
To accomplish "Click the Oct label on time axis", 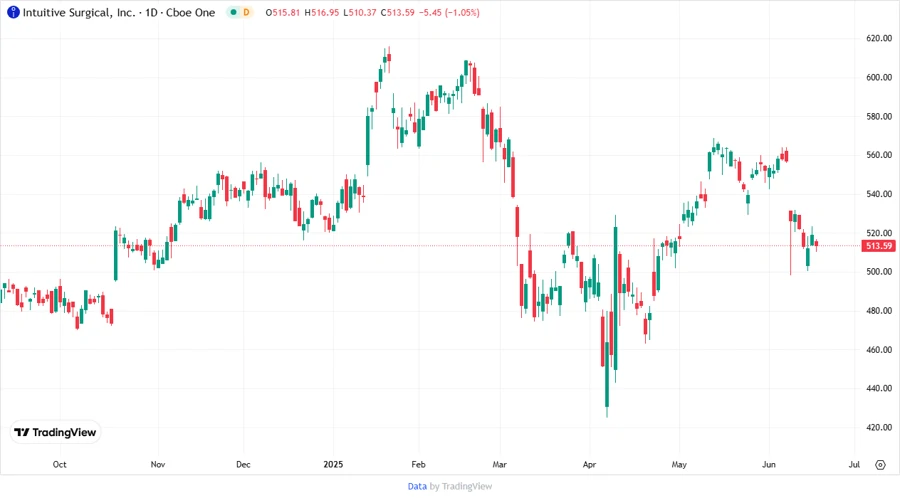I will pos(60,465).
